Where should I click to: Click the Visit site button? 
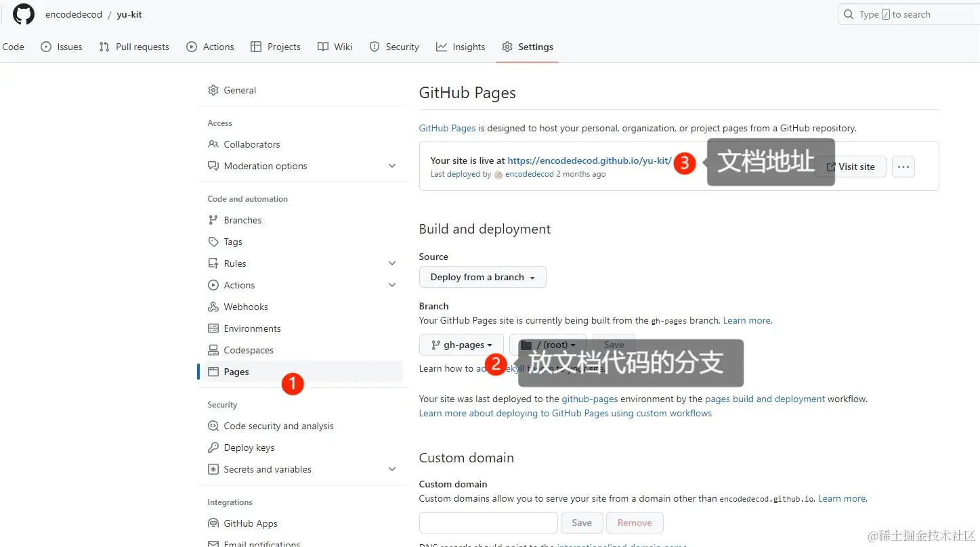(851, 167)
